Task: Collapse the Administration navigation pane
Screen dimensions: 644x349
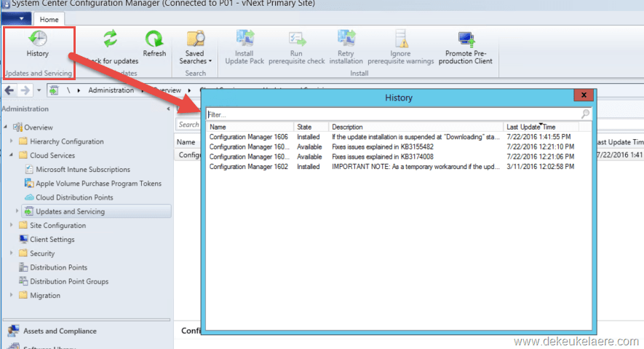Action: point(168,109)
